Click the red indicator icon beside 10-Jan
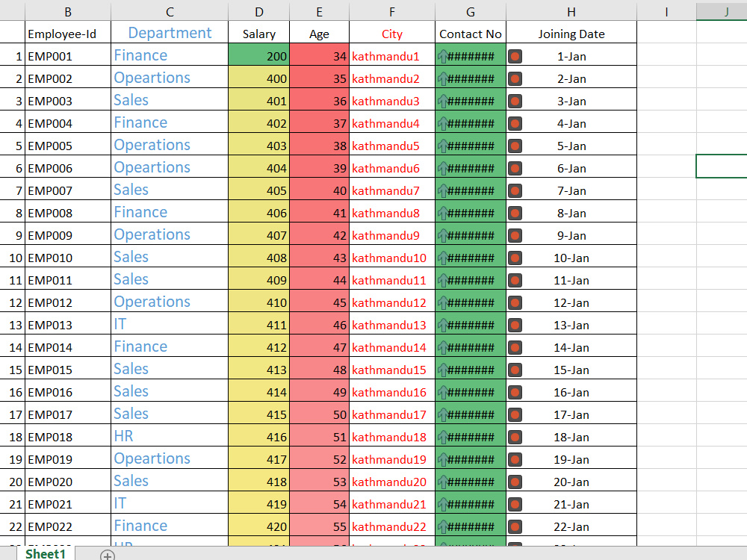Viewport: 747px width, 560px height. click(515, 258)
